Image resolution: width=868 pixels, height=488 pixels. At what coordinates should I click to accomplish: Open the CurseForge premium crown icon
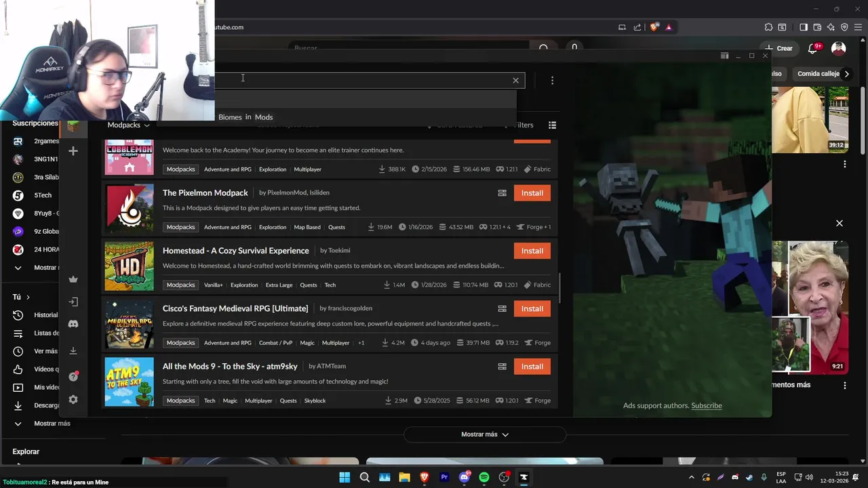tap(73, 279)
